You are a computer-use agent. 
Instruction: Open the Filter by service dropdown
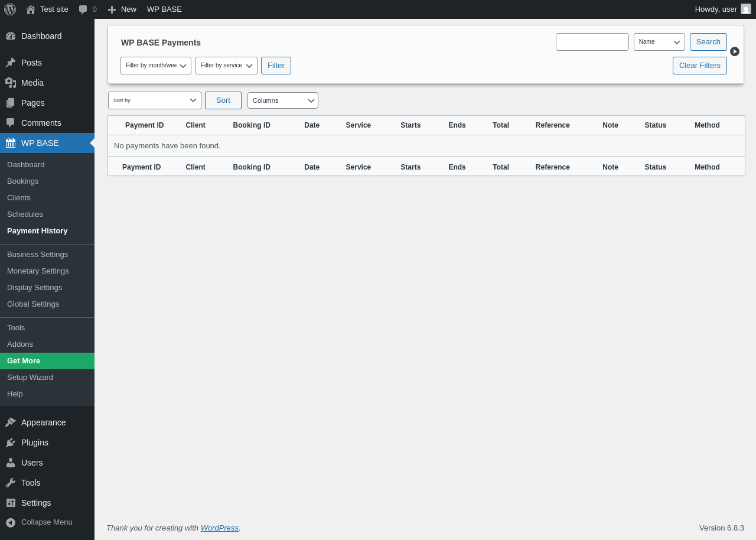(x=226, y=66)
